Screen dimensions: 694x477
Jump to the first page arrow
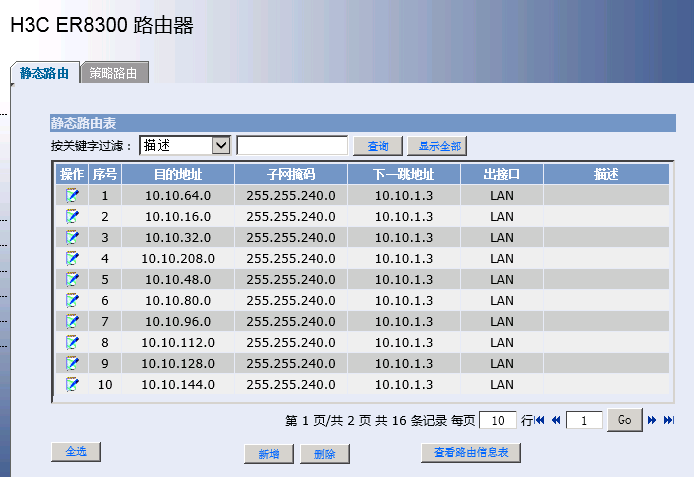coord(540,420)
